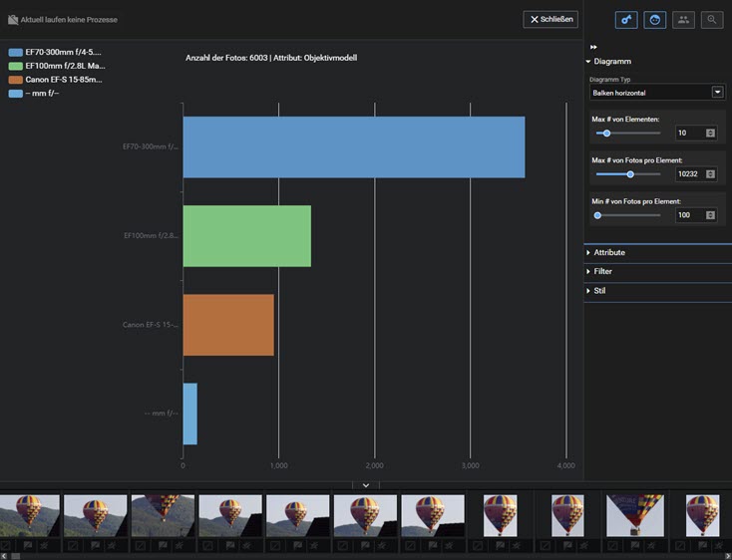Open Diagramm Typ dropdown arrow
732x560 pixels.
tap(717, 93)
